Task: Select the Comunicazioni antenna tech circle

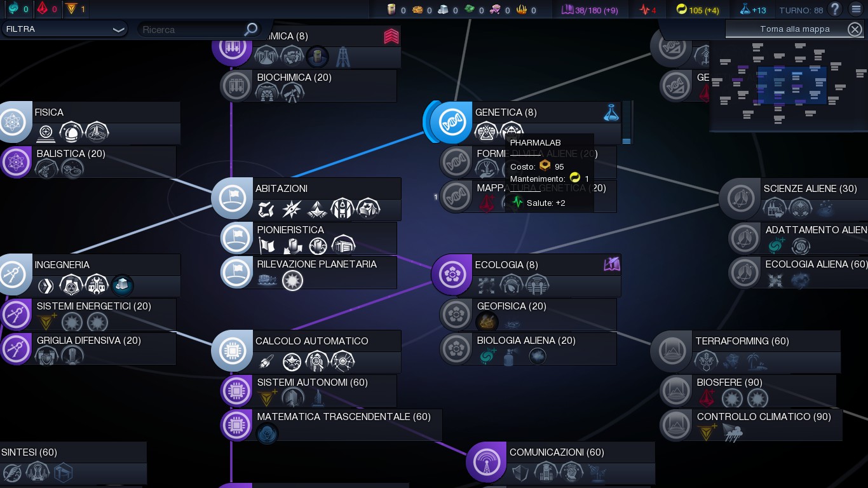Action: (487, 462)
